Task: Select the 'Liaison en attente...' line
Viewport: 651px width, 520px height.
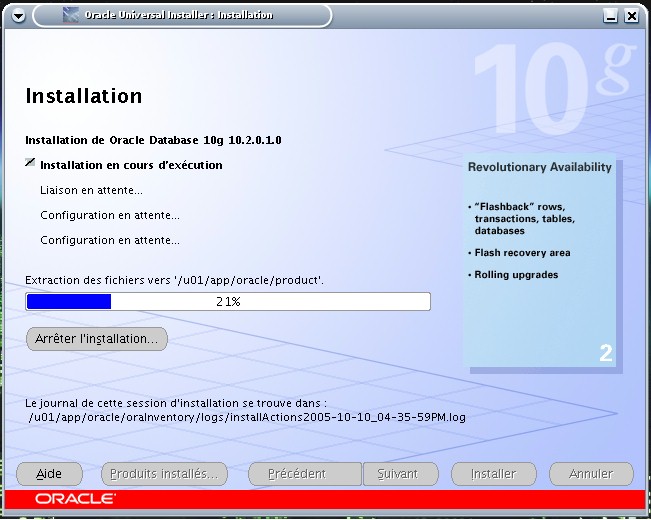Action: (91, 190)
